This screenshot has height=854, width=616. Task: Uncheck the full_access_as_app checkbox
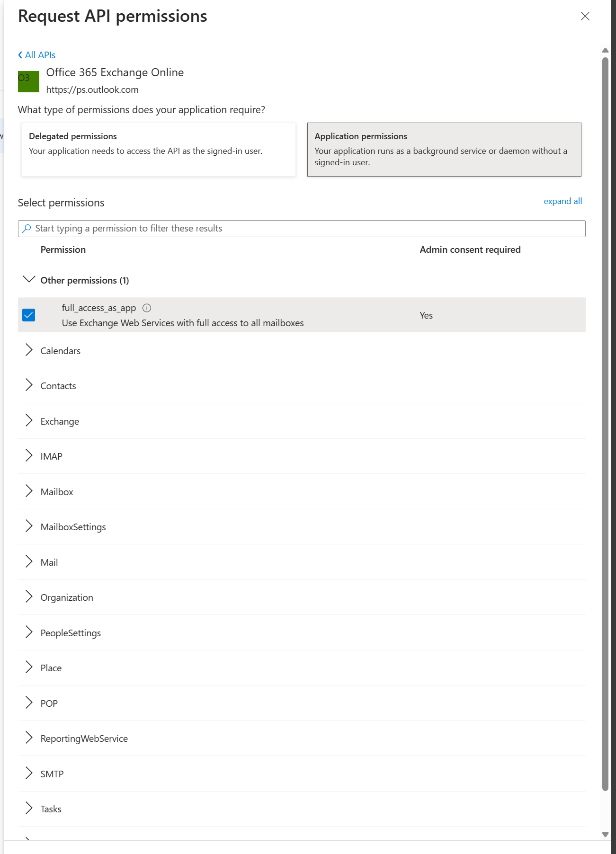coord(29,315)
